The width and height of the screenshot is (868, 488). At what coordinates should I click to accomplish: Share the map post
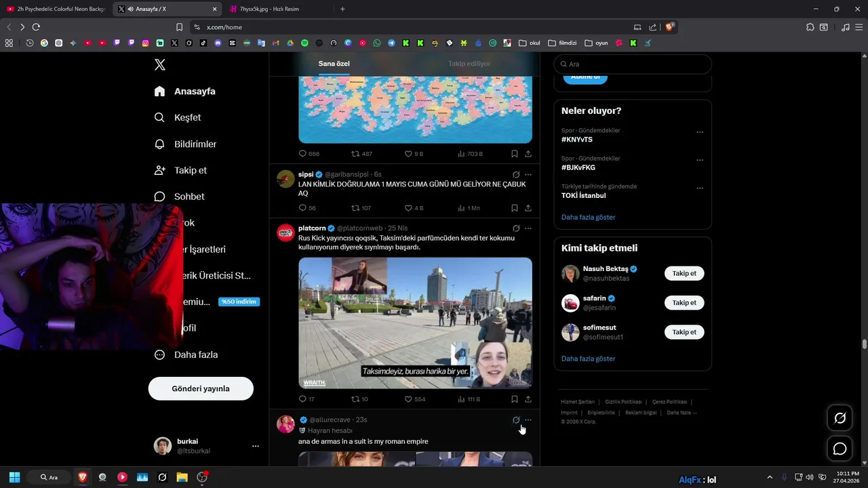(x=528, y=154)
